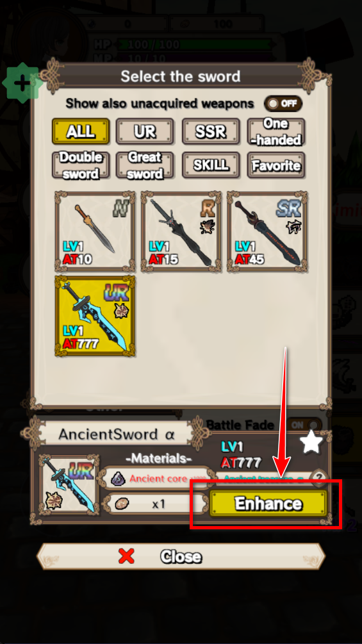Screen dimensions: 362x644
Task: Close the sword selection dialog
Action: [x=181, y=556]
